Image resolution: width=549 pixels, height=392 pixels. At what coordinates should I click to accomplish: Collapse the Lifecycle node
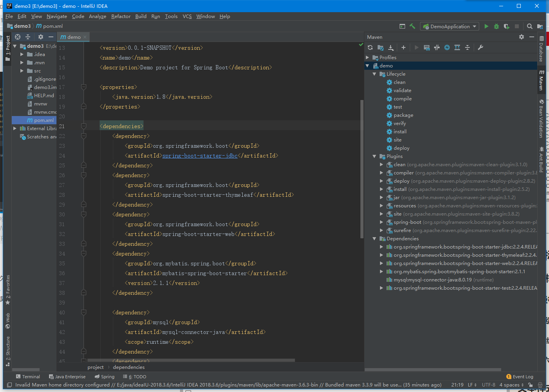tap(374, 74)
